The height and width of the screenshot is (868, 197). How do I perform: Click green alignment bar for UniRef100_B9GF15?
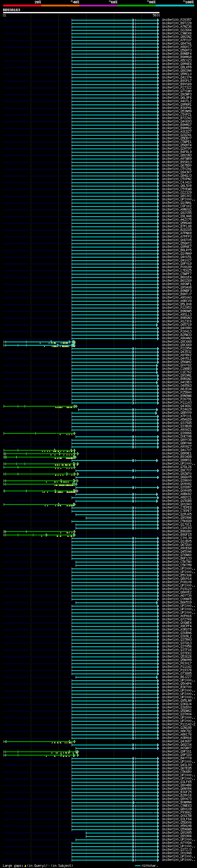[x=39, y=535]
